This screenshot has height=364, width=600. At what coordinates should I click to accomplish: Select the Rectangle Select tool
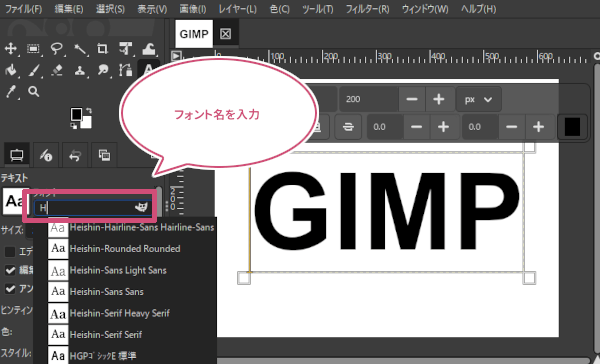click(33, 49)
